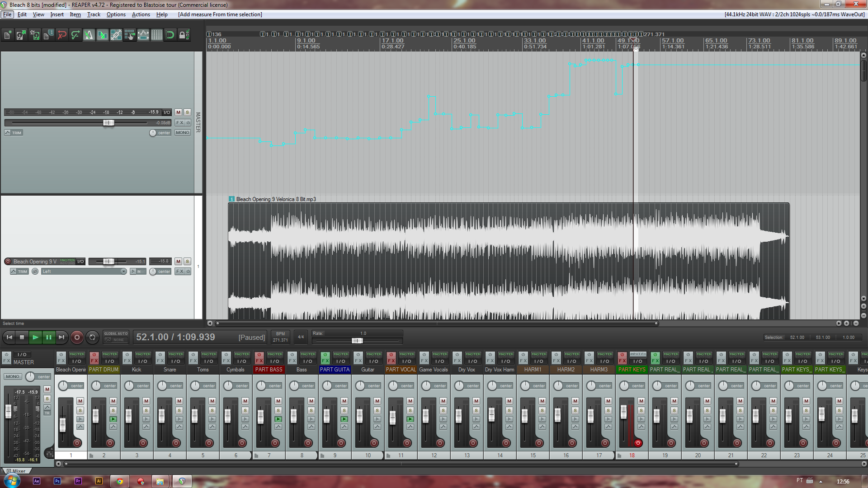Image resolution: width=868 pixels, height=488 pixels.
Task: Open the Insert menu
Action: (57, 14)
